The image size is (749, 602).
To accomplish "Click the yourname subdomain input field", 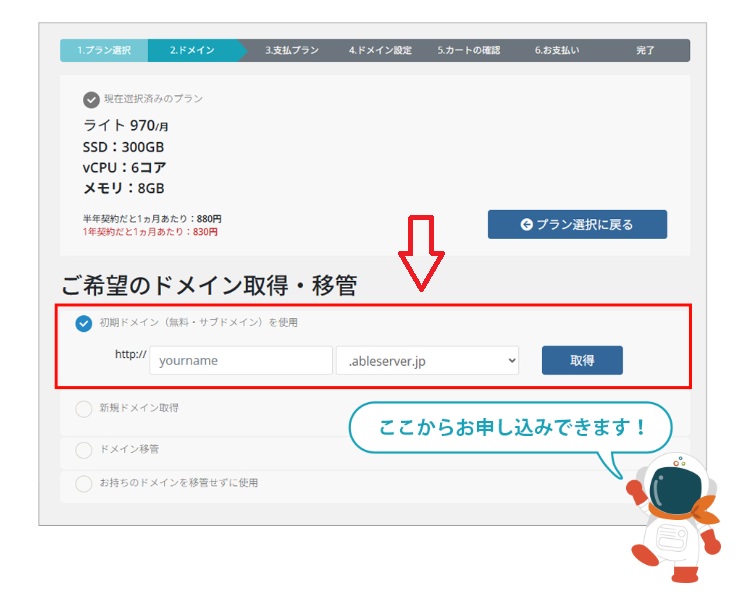I will 240,361.
